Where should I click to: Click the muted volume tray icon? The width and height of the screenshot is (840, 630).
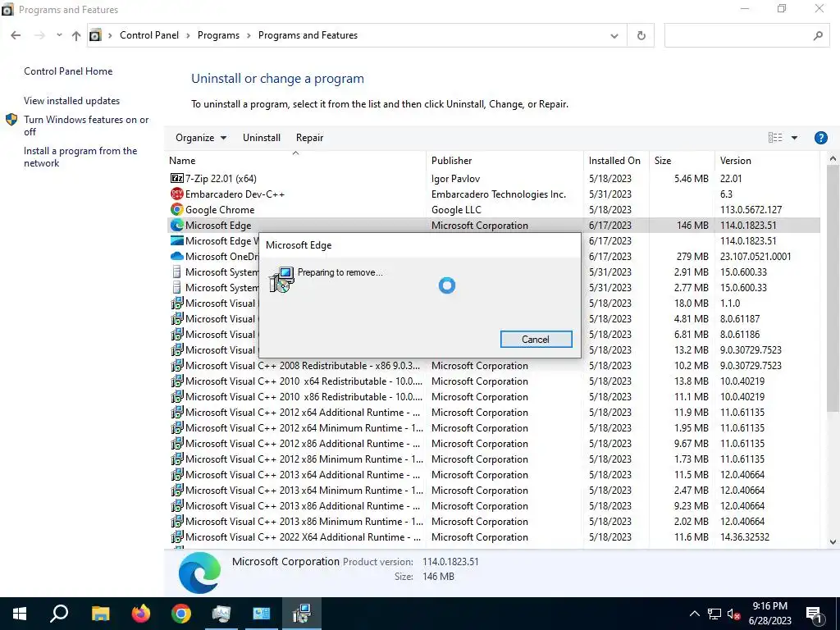click(734, 614)
